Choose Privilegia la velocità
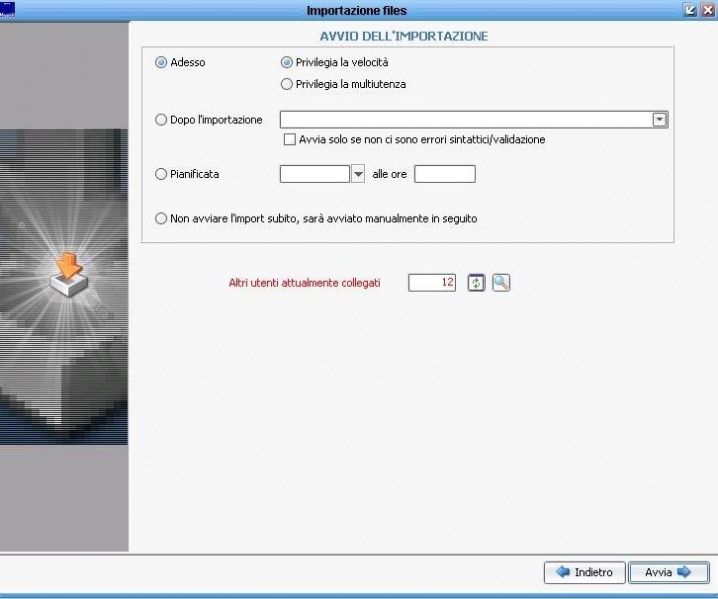Image resolution: width=718 pixels, height=599 pixels. 288,62
